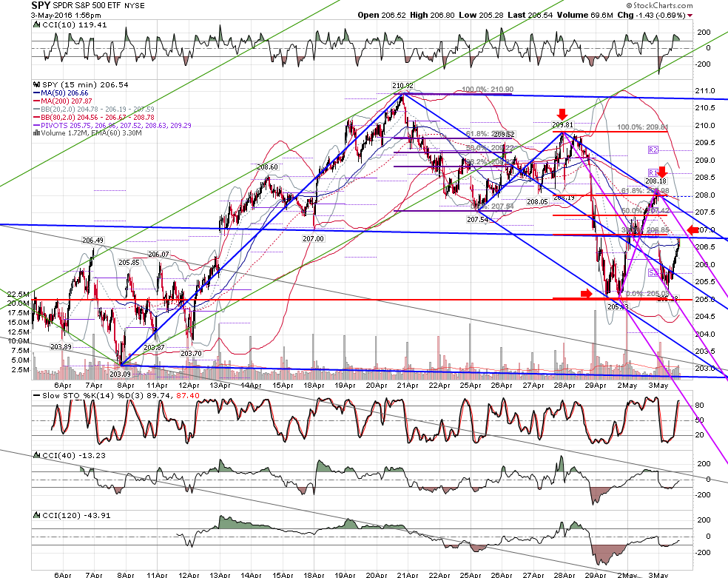Click the black line marker before Slow STO
Viewport: 728px width, 578px height.
coord(37,395)
